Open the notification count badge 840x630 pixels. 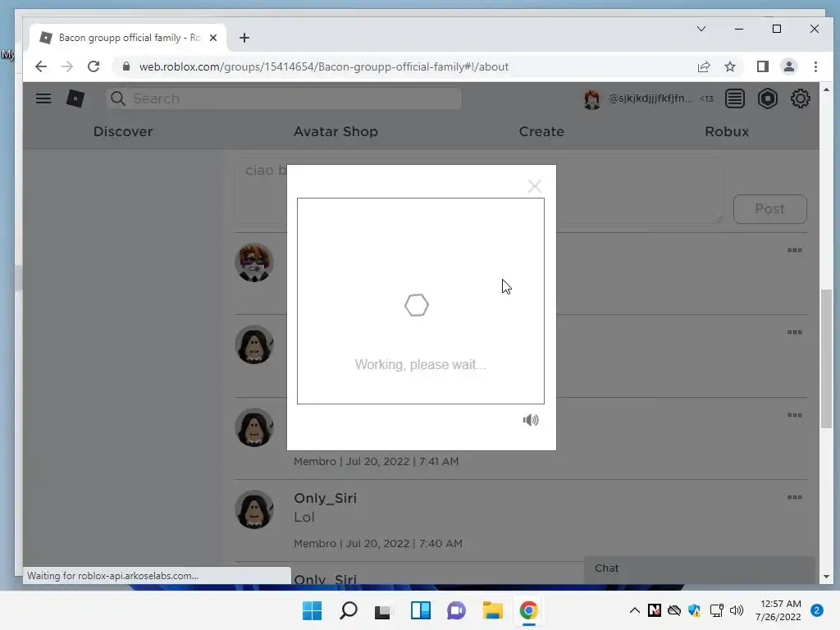pyautogui.click(x=816, y=610)
